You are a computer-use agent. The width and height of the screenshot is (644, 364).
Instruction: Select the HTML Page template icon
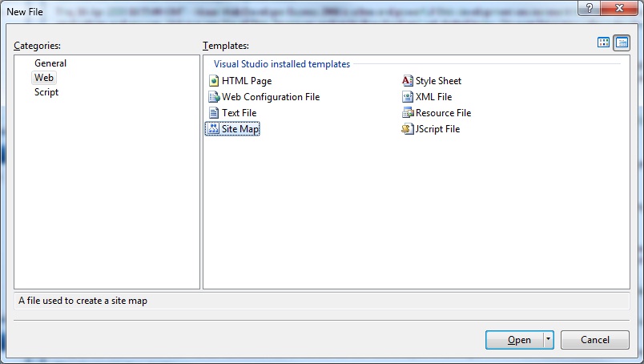coord(214,81)
